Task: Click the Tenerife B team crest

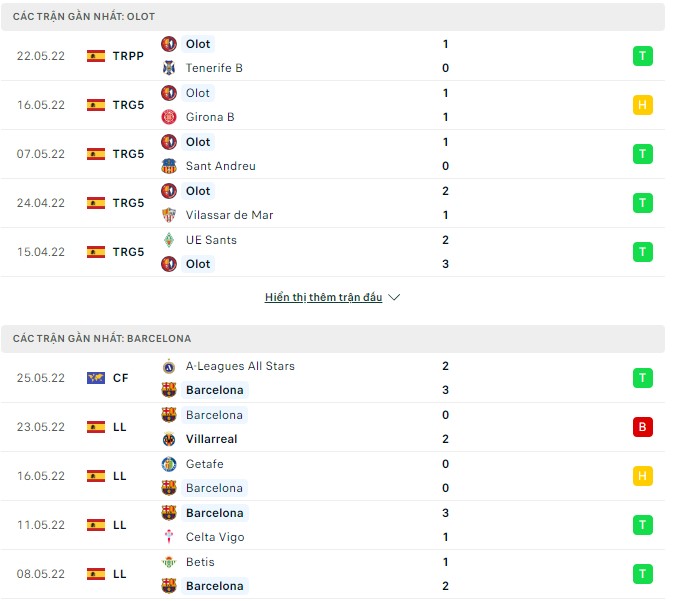Action: [168, 68]
